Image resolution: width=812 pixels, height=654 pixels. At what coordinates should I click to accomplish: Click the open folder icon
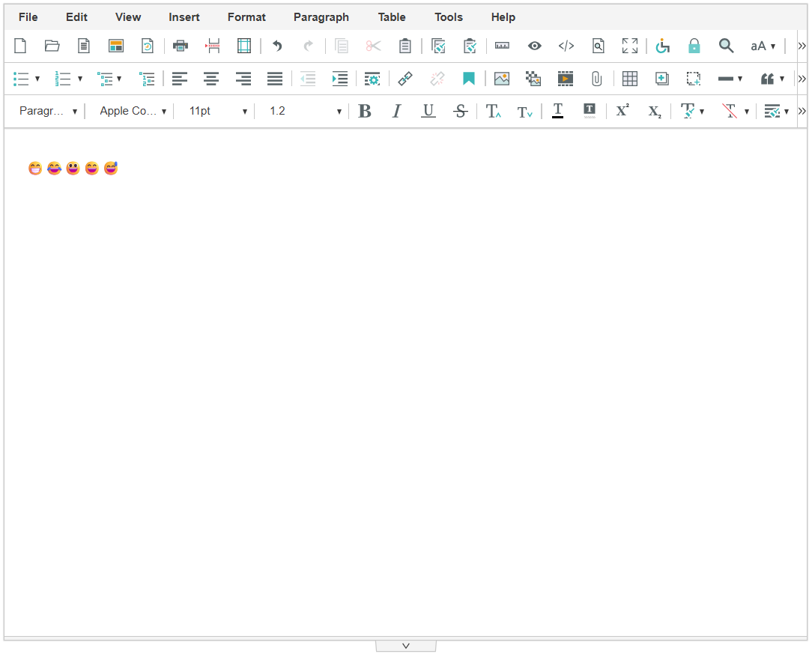[x=52, y=46]
